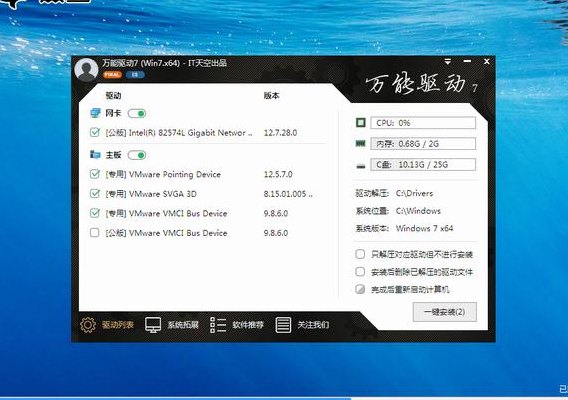Viewport: 568px width, 400px height.
Task: Toggle the 网卡 driver switch
Action: tap(137, 113)
